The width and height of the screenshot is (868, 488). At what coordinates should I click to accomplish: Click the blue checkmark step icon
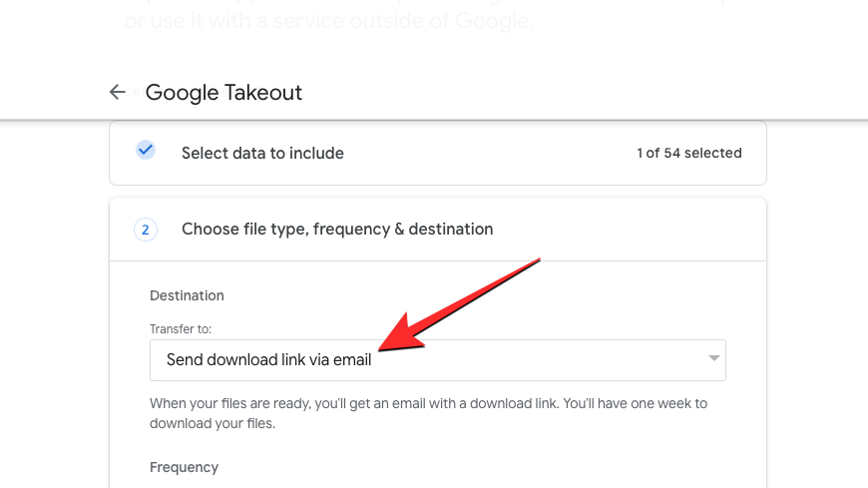(146, 150)
